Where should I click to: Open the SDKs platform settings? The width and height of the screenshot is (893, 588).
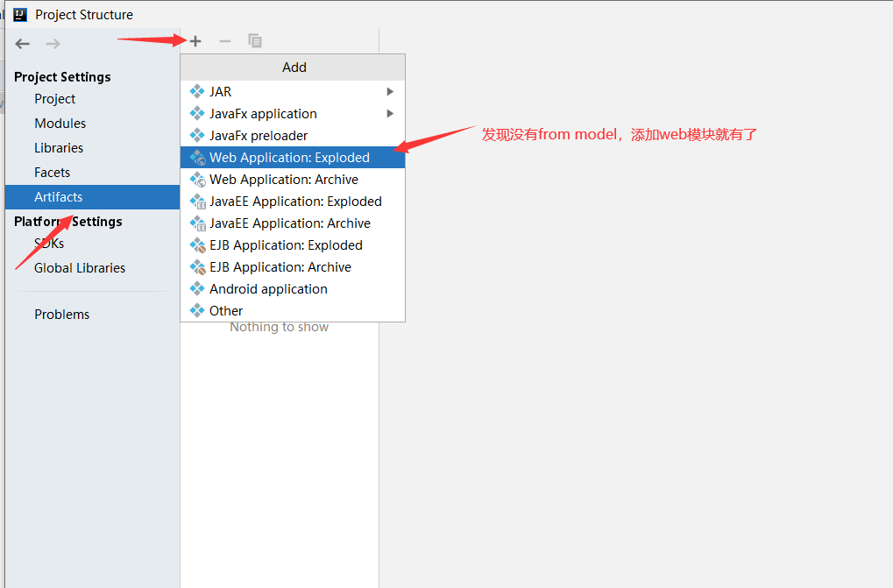[x=92, y=244]
